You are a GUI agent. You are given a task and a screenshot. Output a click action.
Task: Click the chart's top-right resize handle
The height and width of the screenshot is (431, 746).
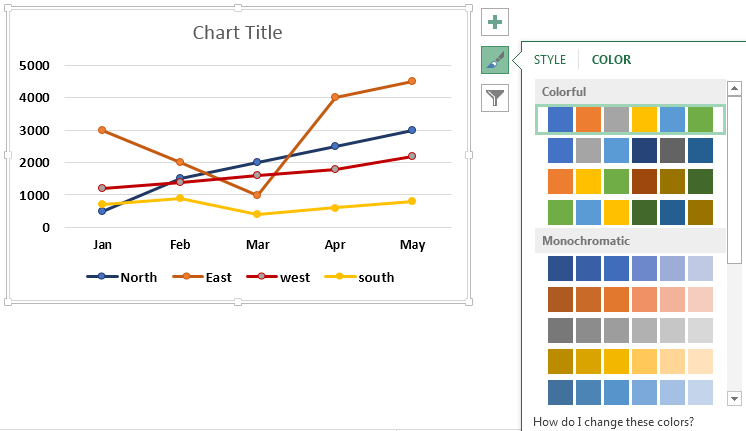[469, 8]
